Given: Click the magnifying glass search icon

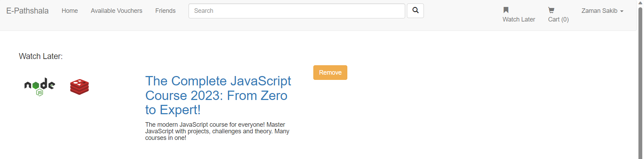Looking at the screenshot, I should pyautogui.click(x=415, y=11).
